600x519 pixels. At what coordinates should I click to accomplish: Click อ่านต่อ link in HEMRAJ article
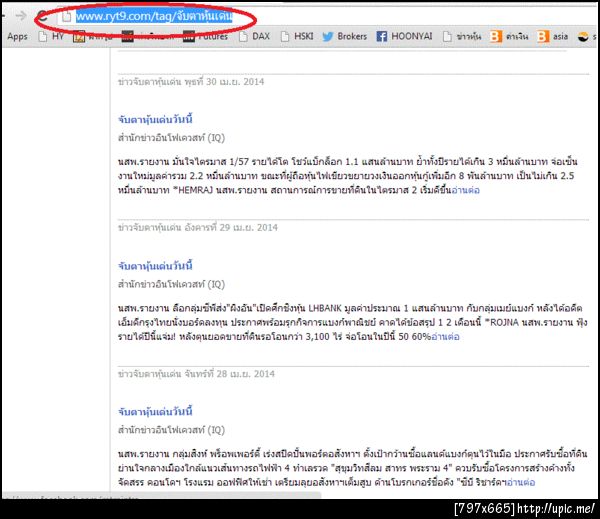(x=466, y=190)
